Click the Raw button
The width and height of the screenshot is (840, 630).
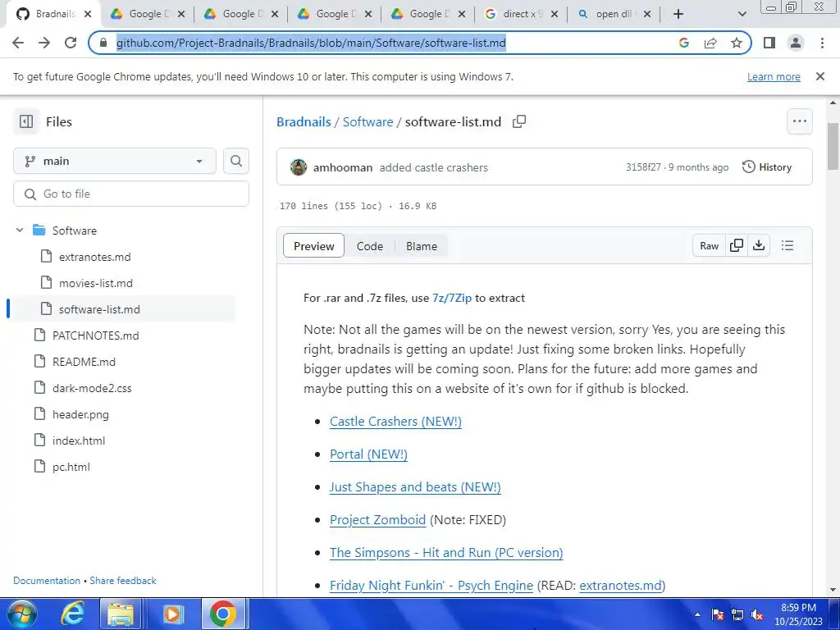point(709,246)
